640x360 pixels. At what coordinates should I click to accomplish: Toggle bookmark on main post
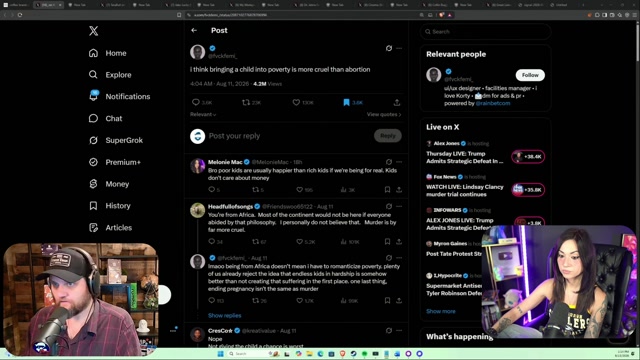(346, 102)
